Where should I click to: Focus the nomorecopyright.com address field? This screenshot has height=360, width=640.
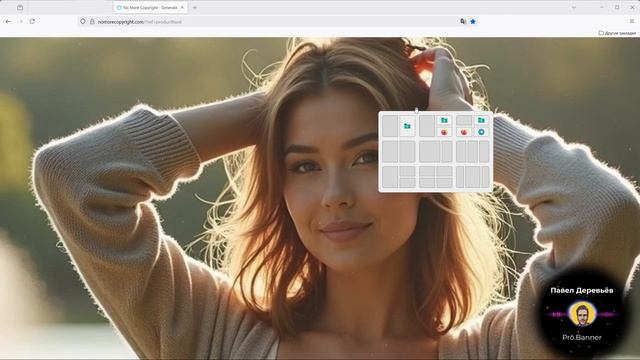point(278,22)
